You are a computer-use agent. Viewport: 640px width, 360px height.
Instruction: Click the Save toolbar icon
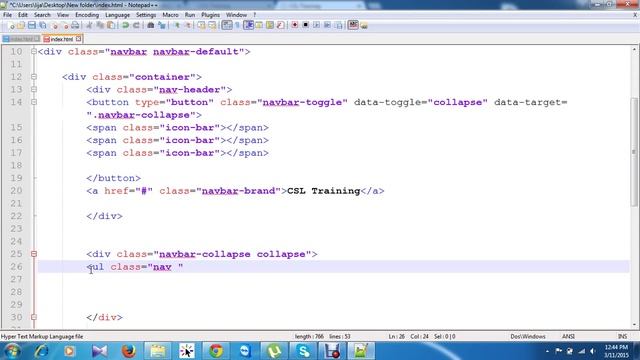click(x=31, y=25)
